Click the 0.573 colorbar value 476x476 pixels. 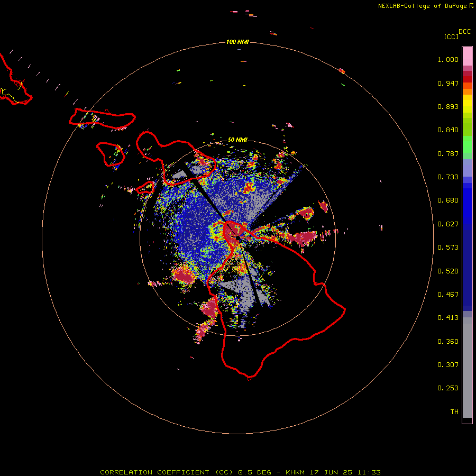[x=448, y=248]
